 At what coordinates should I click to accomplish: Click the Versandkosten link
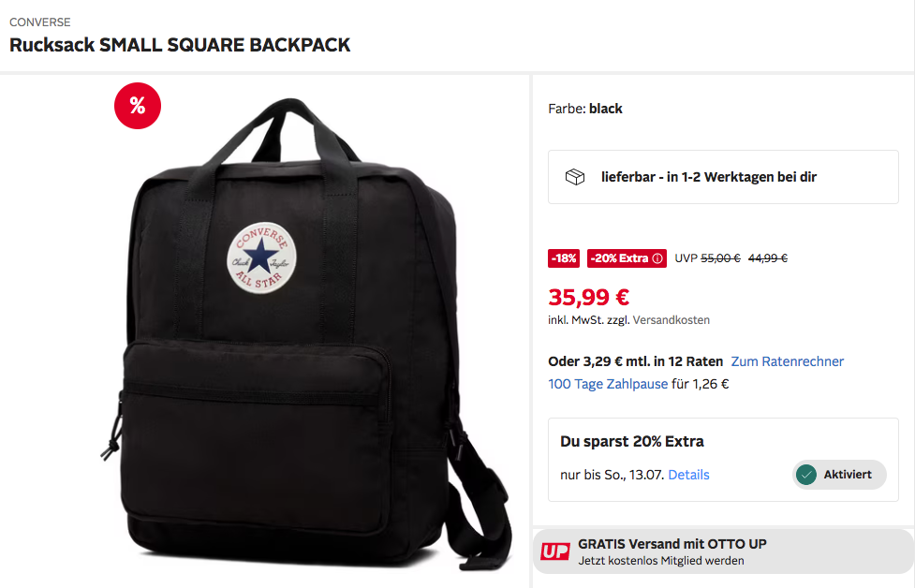(671, 320)
